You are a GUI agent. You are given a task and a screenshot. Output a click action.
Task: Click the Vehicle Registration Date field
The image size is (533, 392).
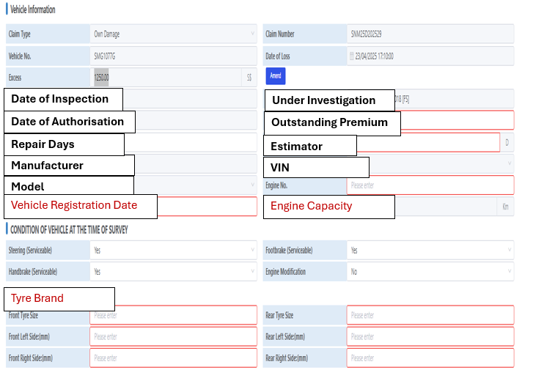point(207,207)
